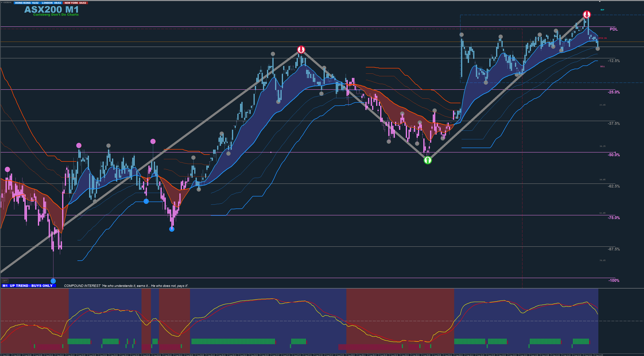Click the HONG KONG 16:52 clock label
This screenshot has height=356, width=644.
[x=27, y=3]
